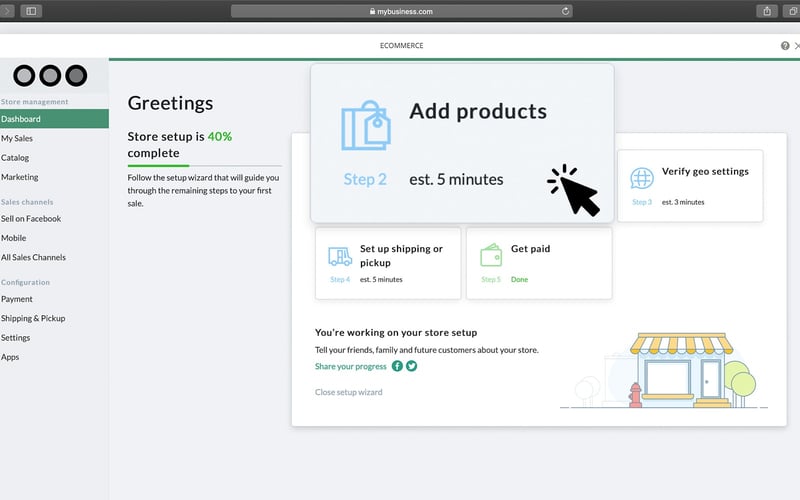Open the help question mark icon

[x=785, y=46]
